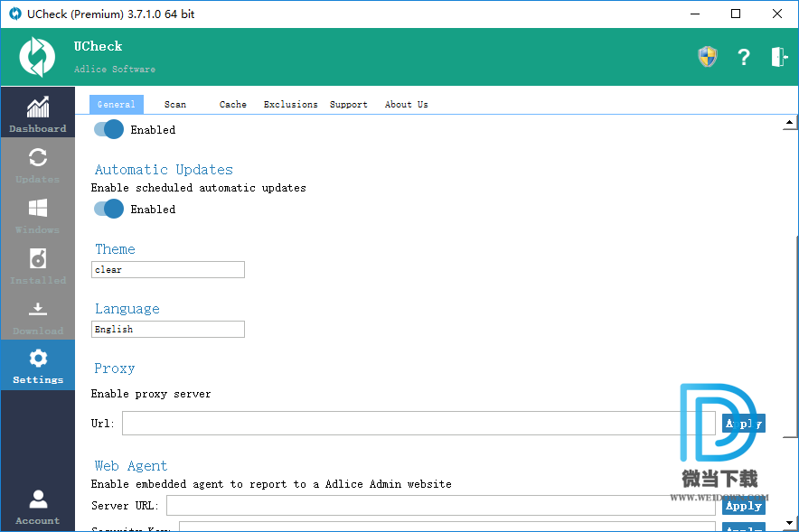Open the Installed programs section
The height and width of the screenshot is (532, 799).
pyautogui.click(x=37, y=265)
